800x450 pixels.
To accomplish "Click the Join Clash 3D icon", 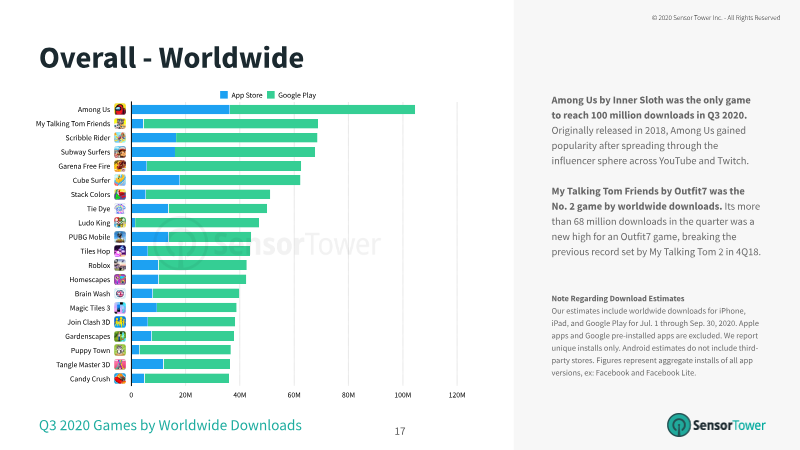I will point(120,322).
